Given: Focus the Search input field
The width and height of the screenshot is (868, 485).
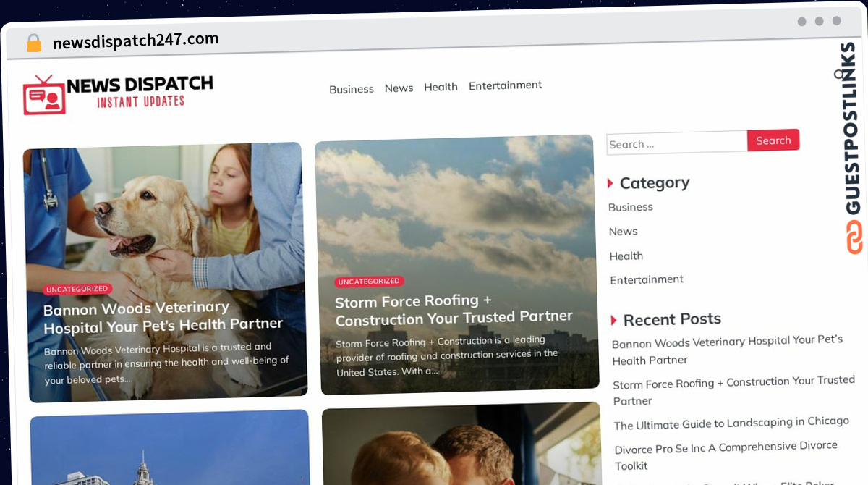Looking at the screenshot, I should click(x=677, y=143).
